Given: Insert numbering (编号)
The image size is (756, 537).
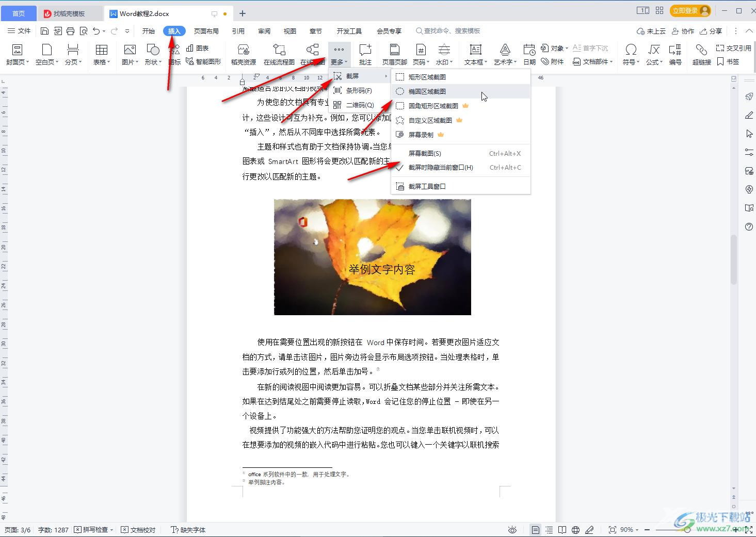Looking at the screenshot, I should (x=675, y=55).
